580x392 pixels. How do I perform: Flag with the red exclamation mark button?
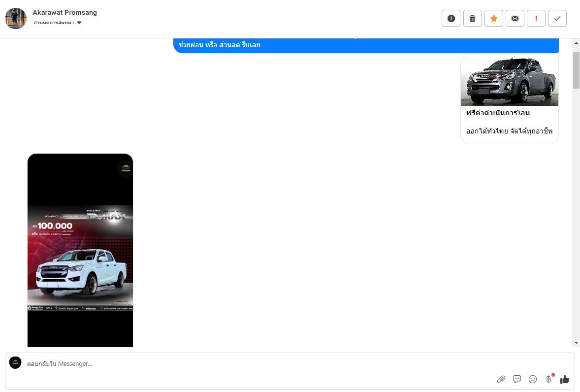pos(536,19)
